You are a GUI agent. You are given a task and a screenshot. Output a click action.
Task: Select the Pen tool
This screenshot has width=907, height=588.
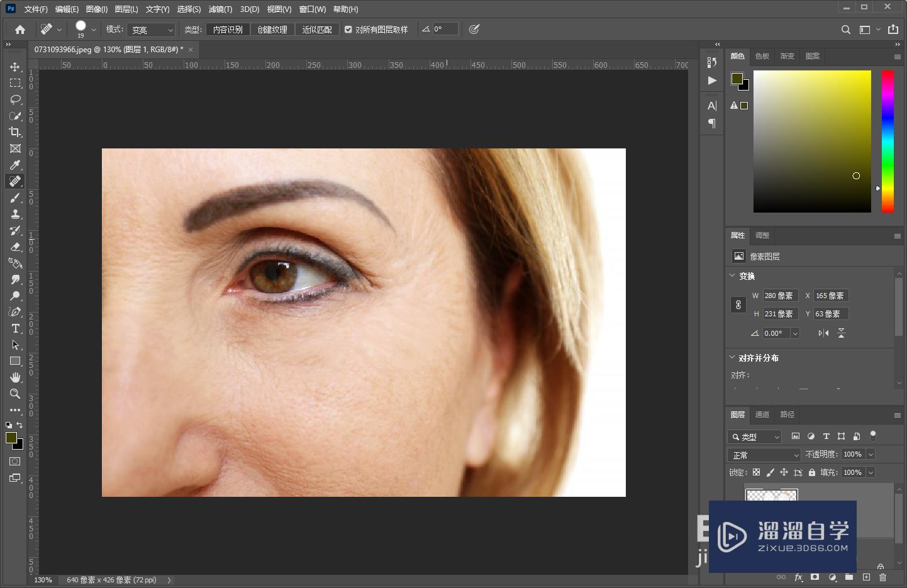pyautogui.click(x=15, y=312)
